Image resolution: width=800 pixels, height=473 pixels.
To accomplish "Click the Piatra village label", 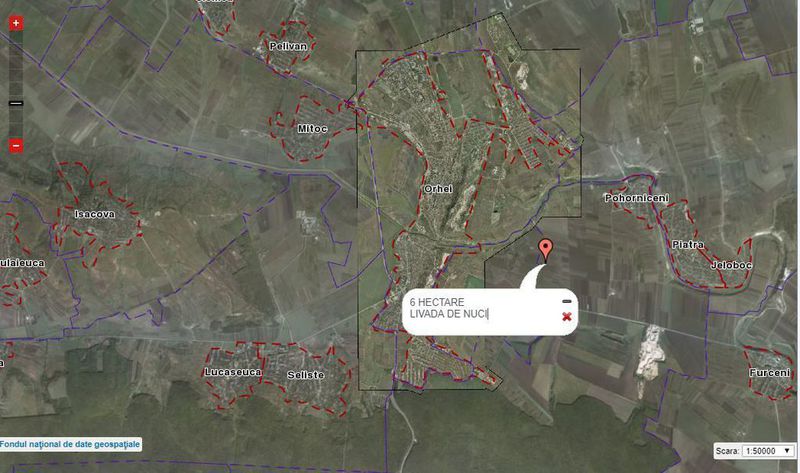I will pos(688,244).
